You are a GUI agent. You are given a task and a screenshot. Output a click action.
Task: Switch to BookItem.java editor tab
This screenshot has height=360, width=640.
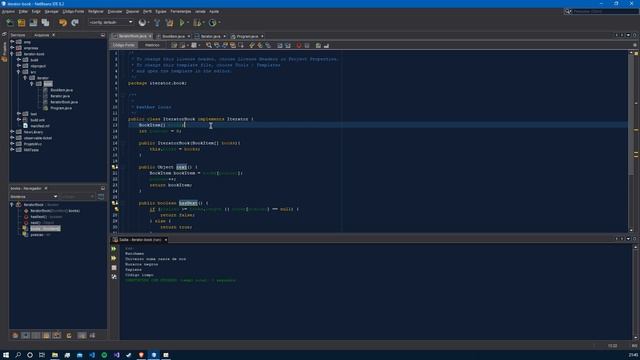click(x=173, y=36)
